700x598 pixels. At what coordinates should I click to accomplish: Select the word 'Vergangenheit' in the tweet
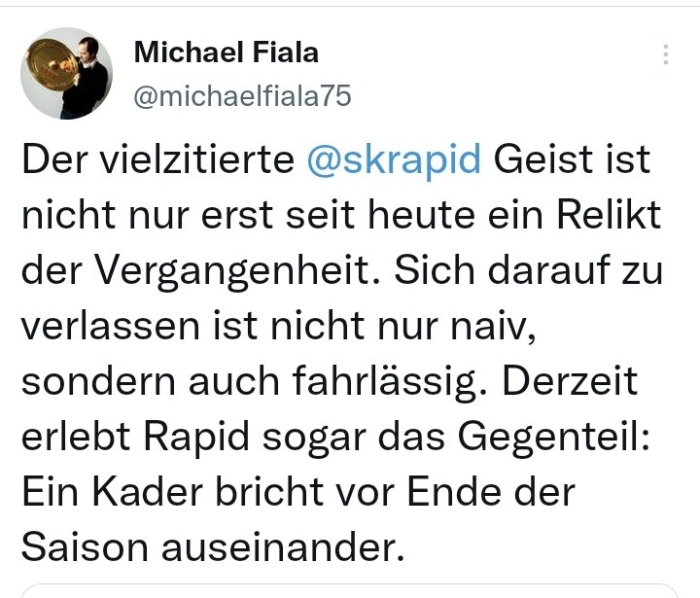238,270
